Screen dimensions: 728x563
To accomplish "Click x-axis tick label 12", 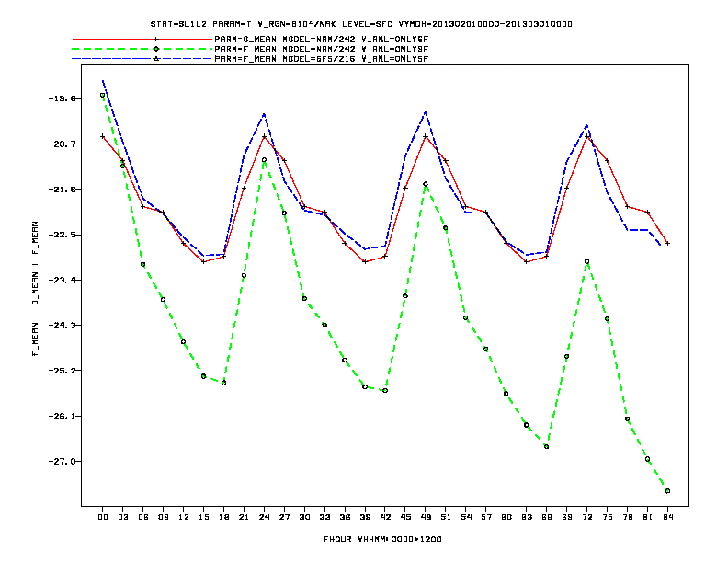I will 184,517.
